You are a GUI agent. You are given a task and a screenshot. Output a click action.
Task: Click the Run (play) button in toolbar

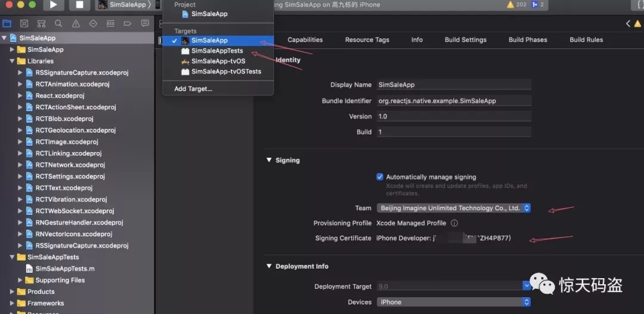coord(53,5)
